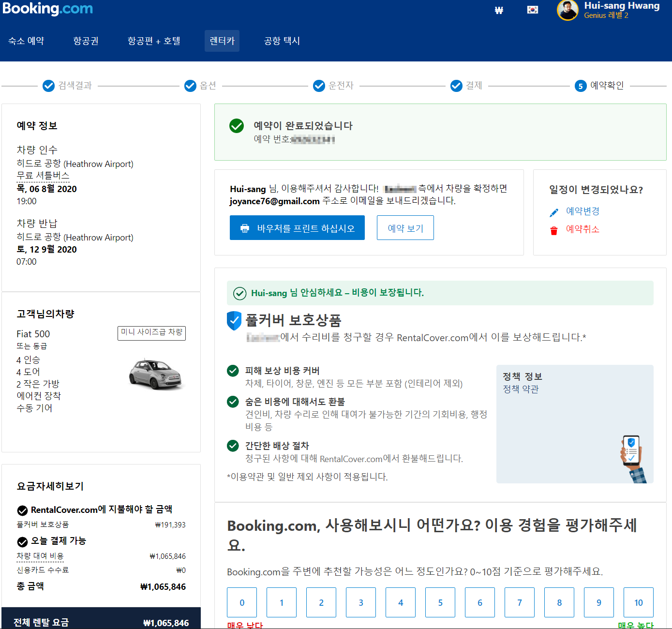Rate recommendation score 4

pos(401,602)
